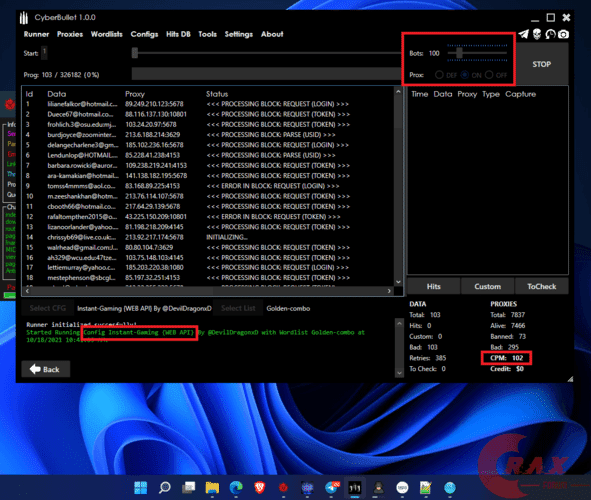Open the history clock icon in the header
The height and width of the screenshot is (500, 591).
(550, 34)
